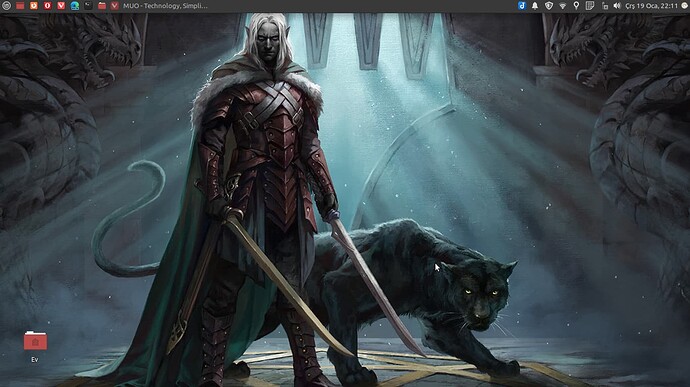This screenshot has height=387, width=690.
Task: Open the terminal launcher icon
Action: click(x=88, y=6)
